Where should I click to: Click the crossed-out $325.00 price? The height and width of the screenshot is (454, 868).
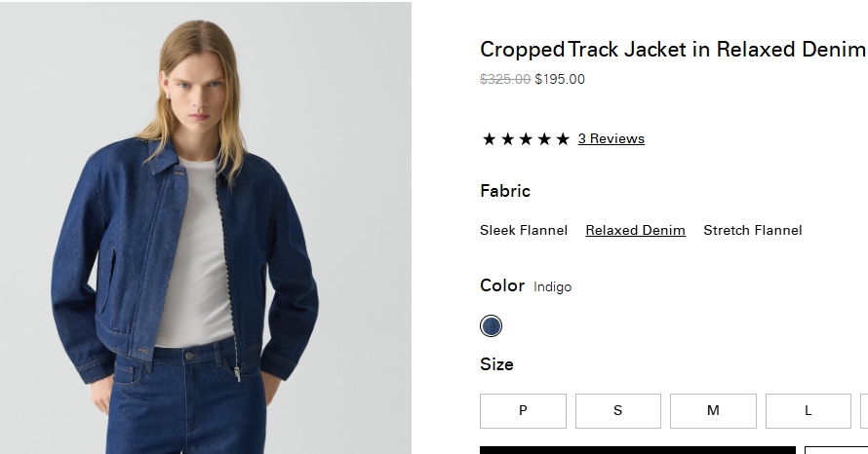tap(505, 79)
